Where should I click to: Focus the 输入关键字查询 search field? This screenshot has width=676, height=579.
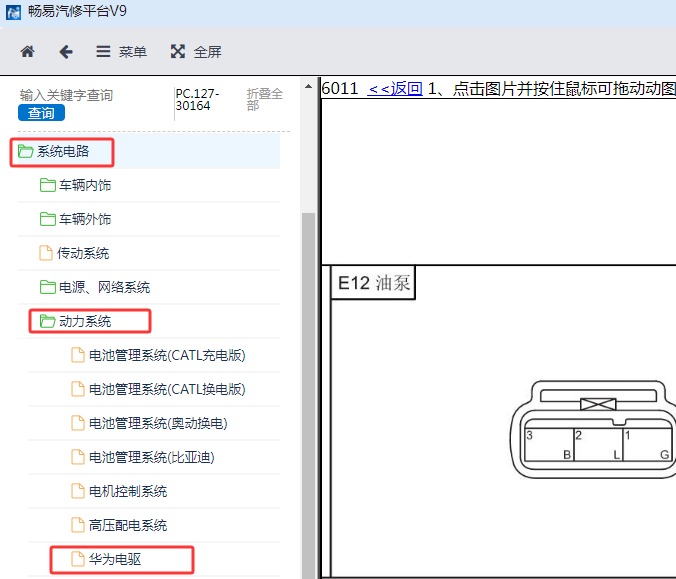click(66, 95)
